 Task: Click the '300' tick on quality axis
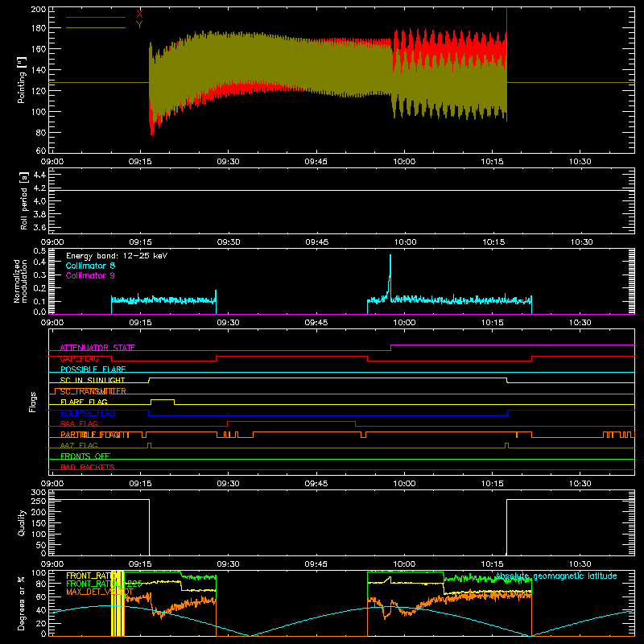coord(38,493)
